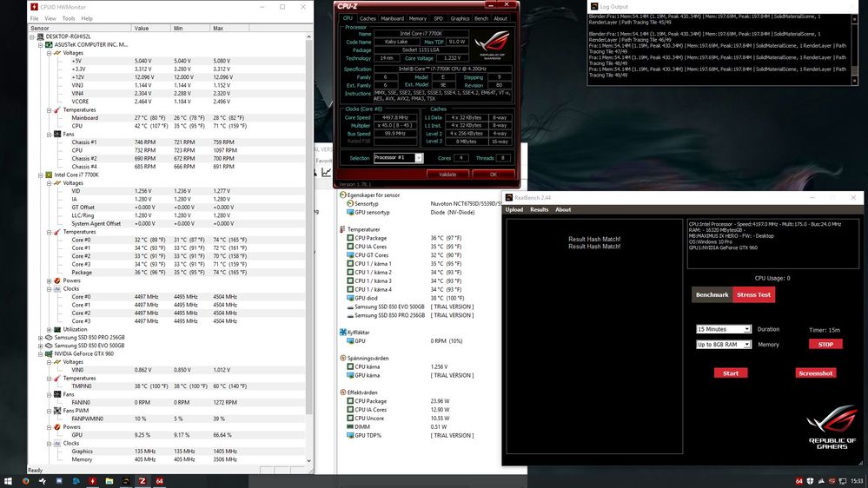Click the chip icon beside the CPU Package temperature row
Viewport: 868px width, 488px height.
350,238
